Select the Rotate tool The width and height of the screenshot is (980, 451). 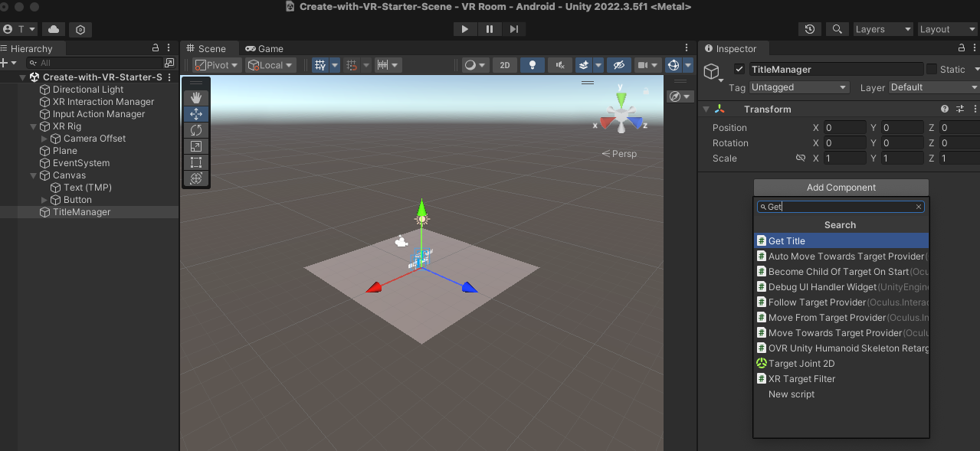coord(195,130)
